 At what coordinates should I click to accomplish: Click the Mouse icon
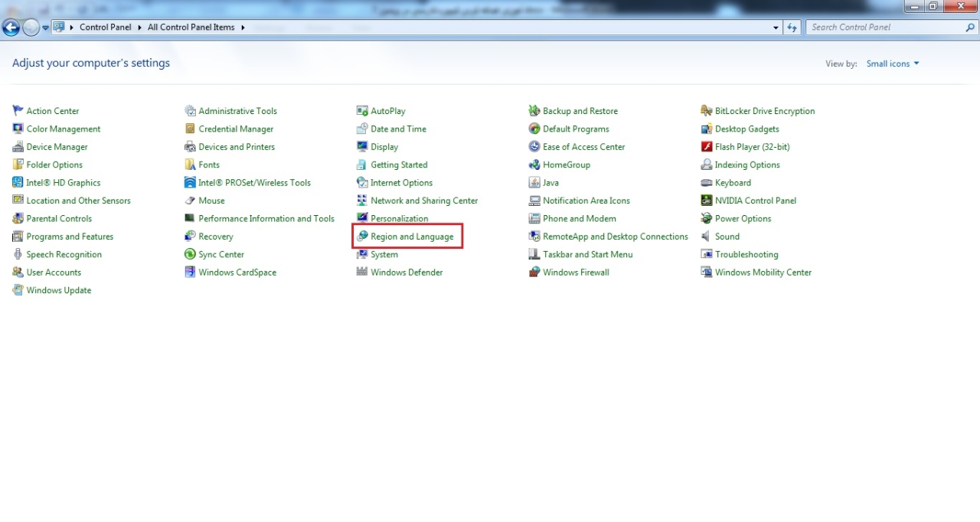point(190,201)
